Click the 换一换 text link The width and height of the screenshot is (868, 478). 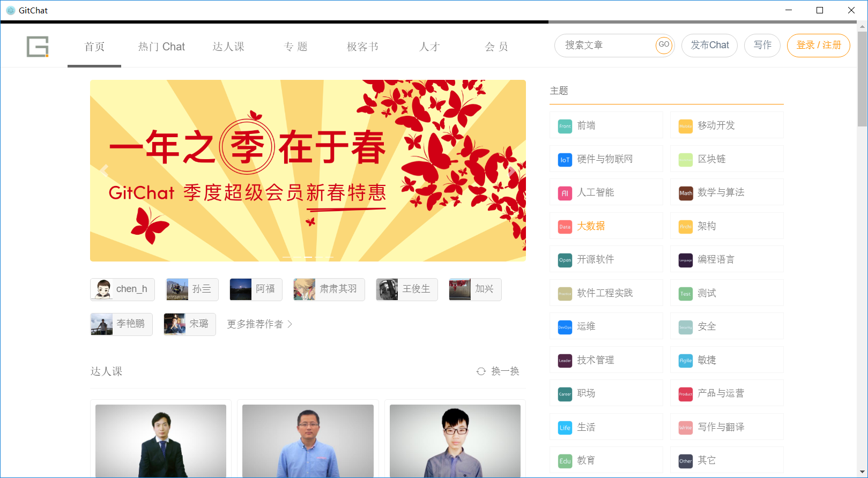pyautogui.click(x=505, y=371)
